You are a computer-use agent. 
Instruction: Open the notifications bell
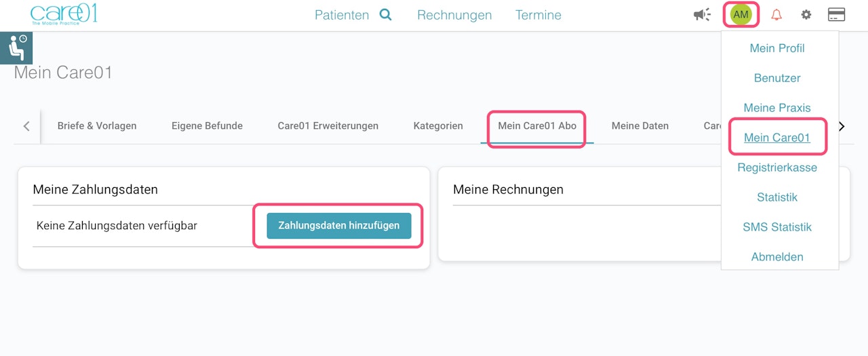[776, 15]
